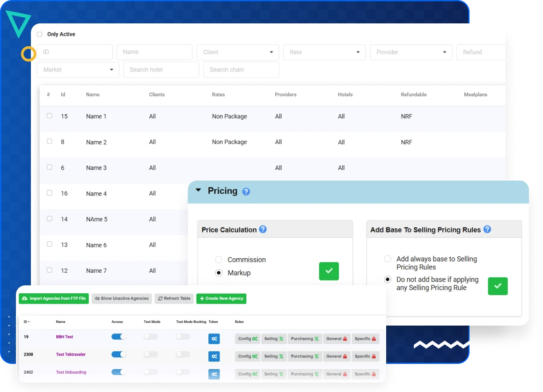Tick the checkbox for NAme 5 row
The image size is (543, 392).
tap(50, 218)
